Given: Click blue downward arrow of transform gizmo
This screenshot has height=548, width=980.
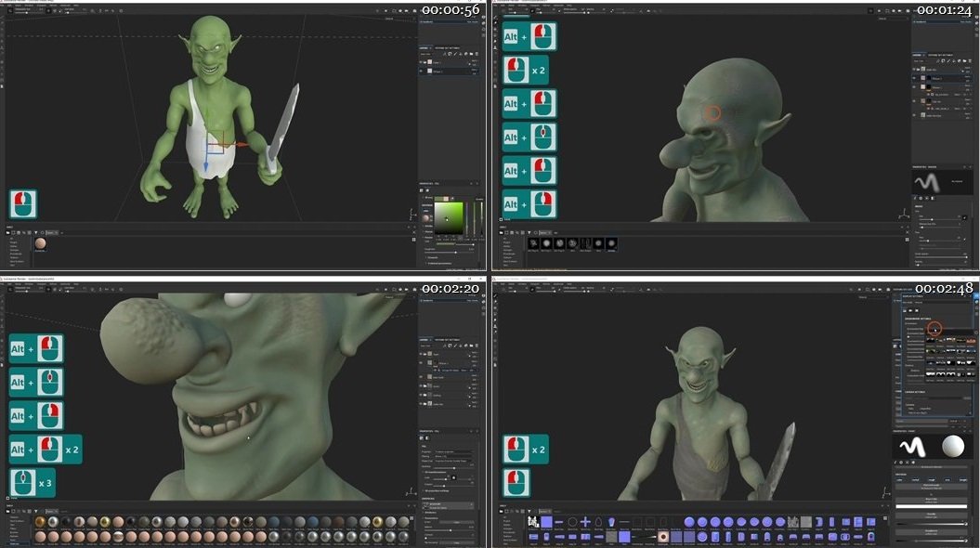Looking at the screenshot, I should click(x=205, y=165).
